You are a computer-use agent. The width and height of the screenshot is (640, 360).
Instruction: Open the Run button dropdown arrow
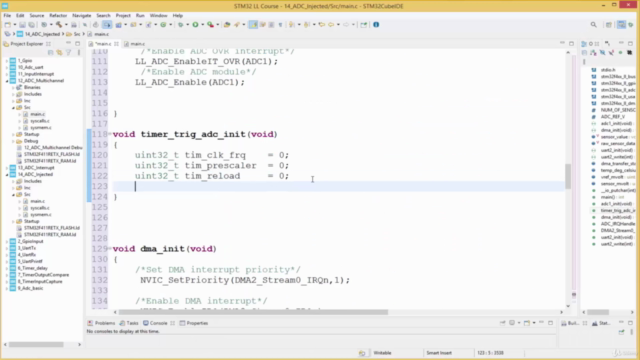click(x=202, y=25)
